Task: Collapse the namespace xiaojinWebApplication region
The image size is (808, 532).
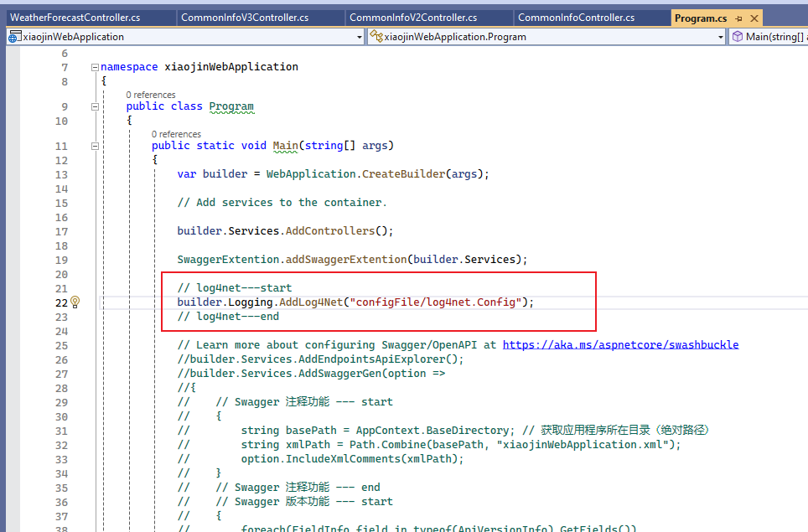Action: (x=94, y=66)
